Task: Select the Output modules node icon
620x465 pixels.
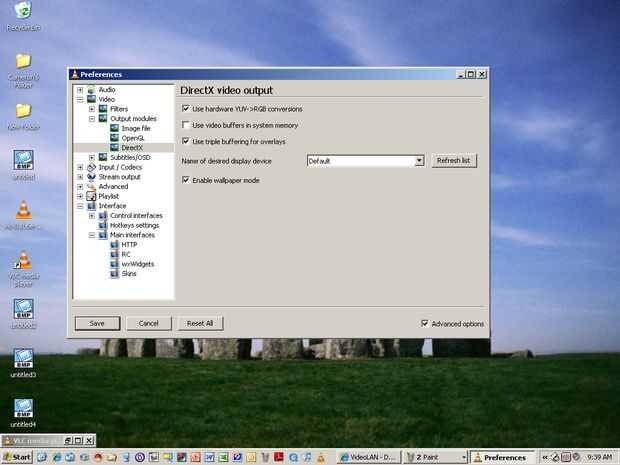Action: tap(103, 118)
